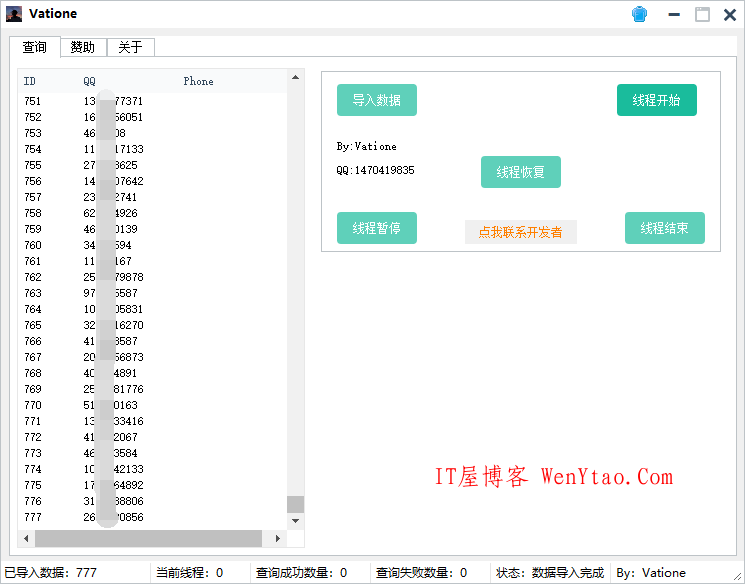Screen dimensions: 745x584
Task: Select row with ID 774
Action: tap(152, 469)
